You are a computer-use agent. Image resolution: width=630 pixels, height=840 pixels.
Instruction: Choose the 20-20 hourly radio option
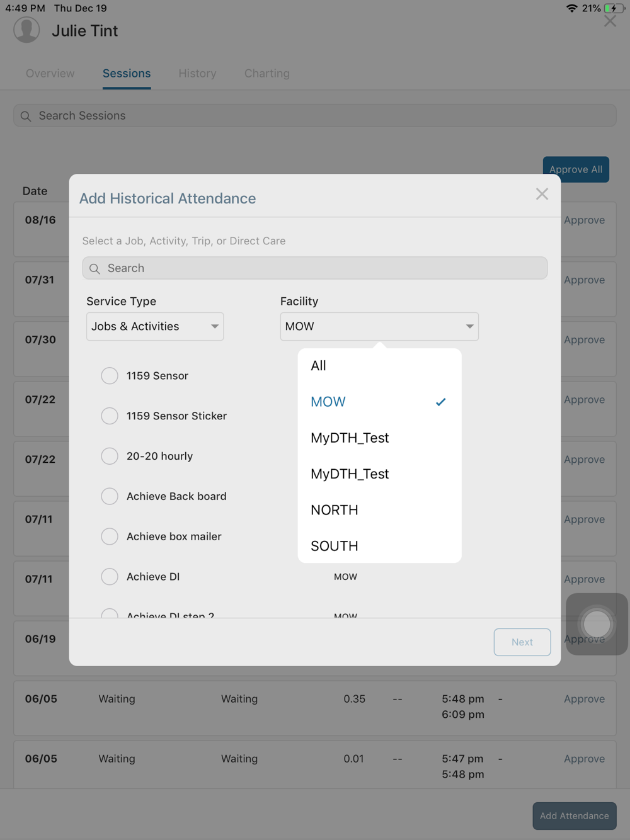tap(110, 456)
